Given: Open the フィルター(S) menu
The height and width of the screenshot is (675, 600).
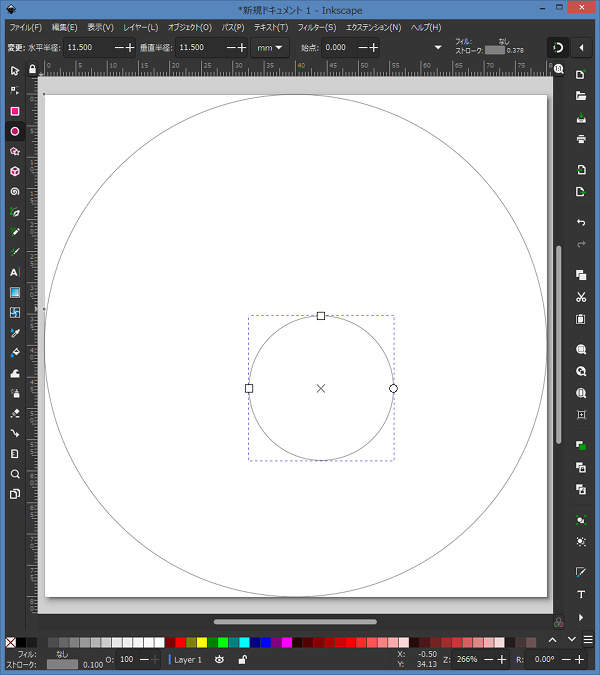Looking at the screenshot, I should click(x=317, y=28).
